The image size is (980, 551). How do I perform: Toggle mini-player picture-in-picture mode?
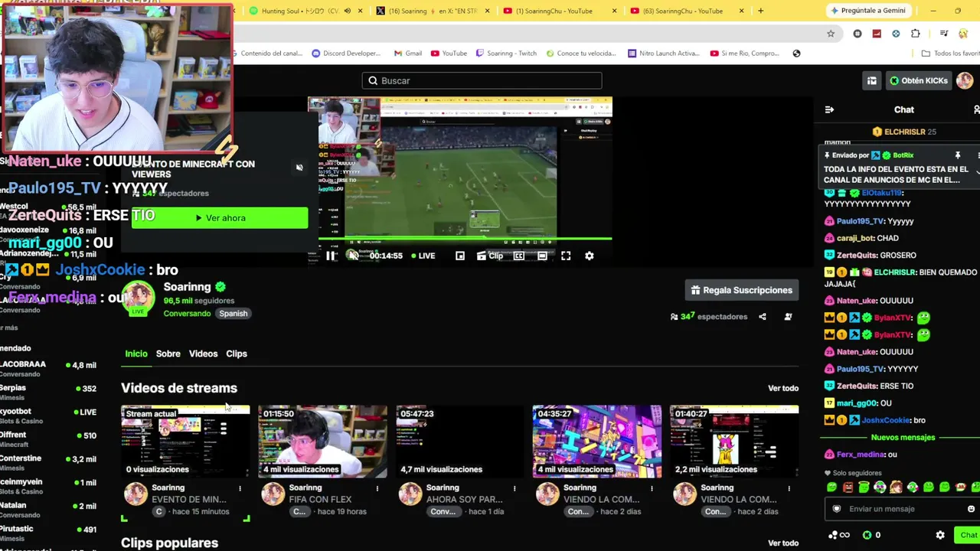460,256
